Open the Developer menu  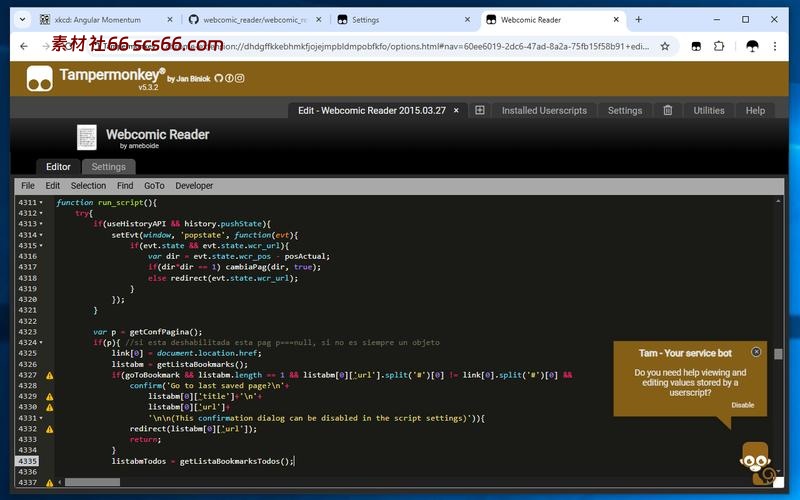[194, 185]
